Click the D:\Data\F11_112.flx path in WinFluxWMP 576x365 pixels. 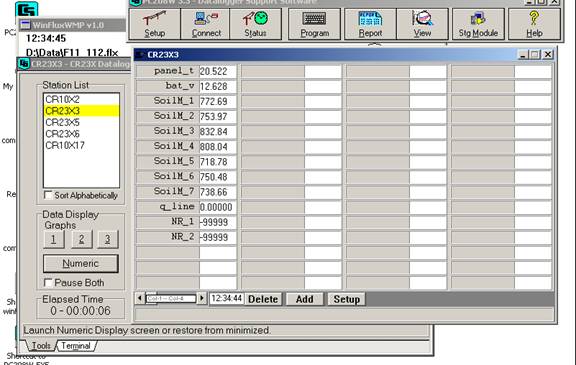[72, 53]
